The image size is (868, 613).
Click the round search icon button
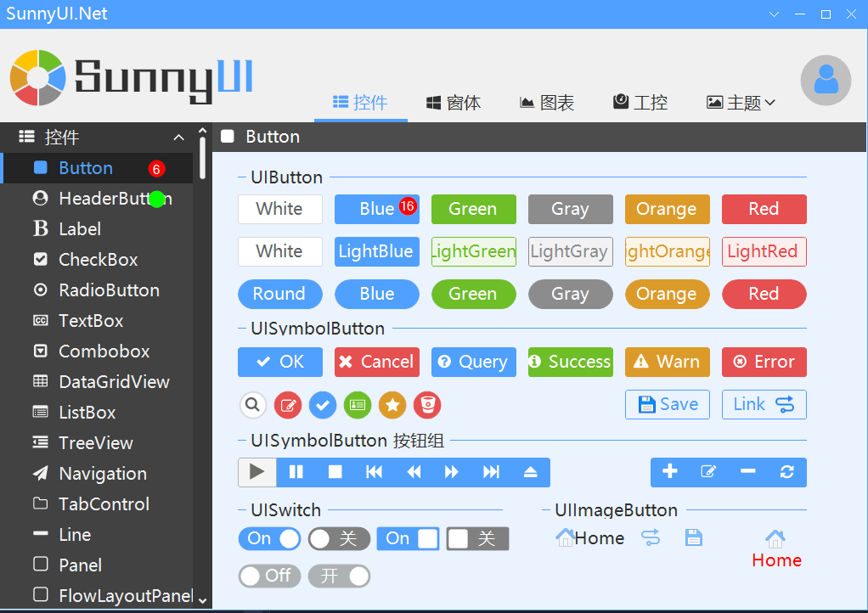(x=252, y=405)
